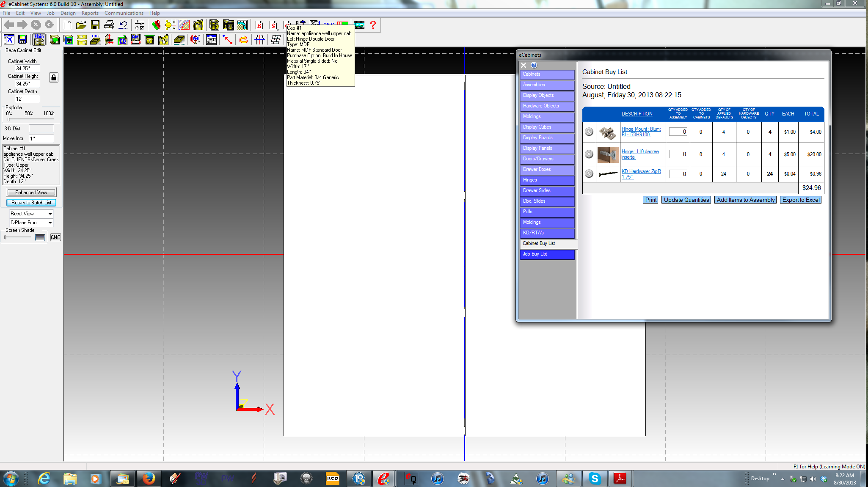Select Job Buy List in sidebar
The height and width of the screenshot is (487, 868).
(x=547, y=254)
